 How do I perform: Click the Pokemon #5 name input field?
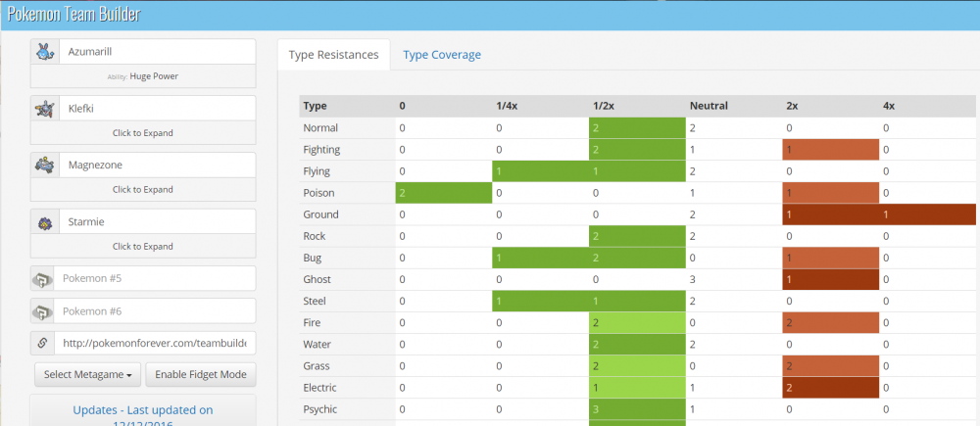pos(155,279)
